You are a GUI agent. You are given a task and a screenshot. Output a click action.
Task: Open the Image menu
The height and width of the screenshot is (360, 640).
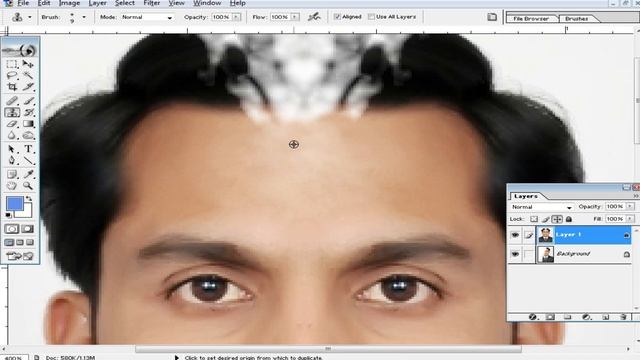[69, 3]
